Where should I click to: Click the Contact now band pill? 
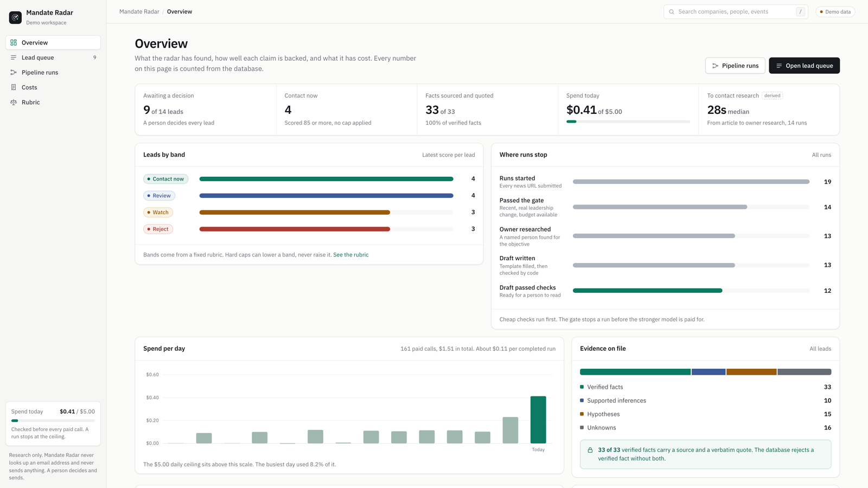click(x=165, y=179)
